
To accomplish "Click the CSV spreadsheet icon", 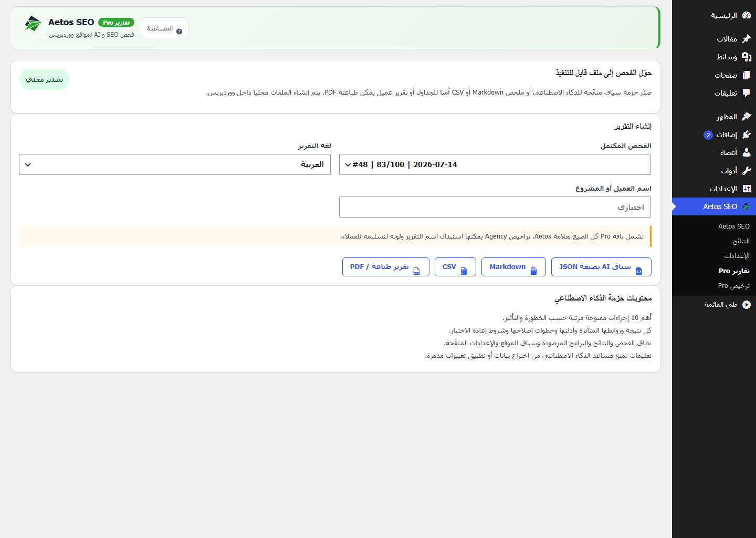I will (x=464, y=271).
